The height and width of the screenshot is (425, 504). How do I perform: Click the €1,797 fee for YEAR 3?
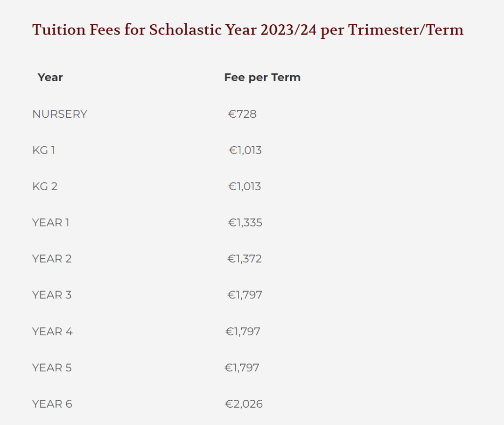pyautogui.click(x=245, y=295)
